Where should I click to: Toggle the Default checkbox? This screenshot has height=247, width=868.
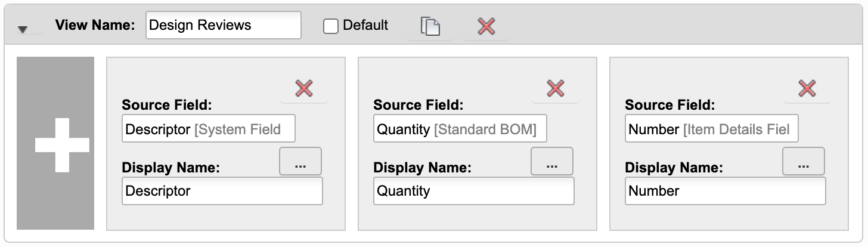click(331, 26)
